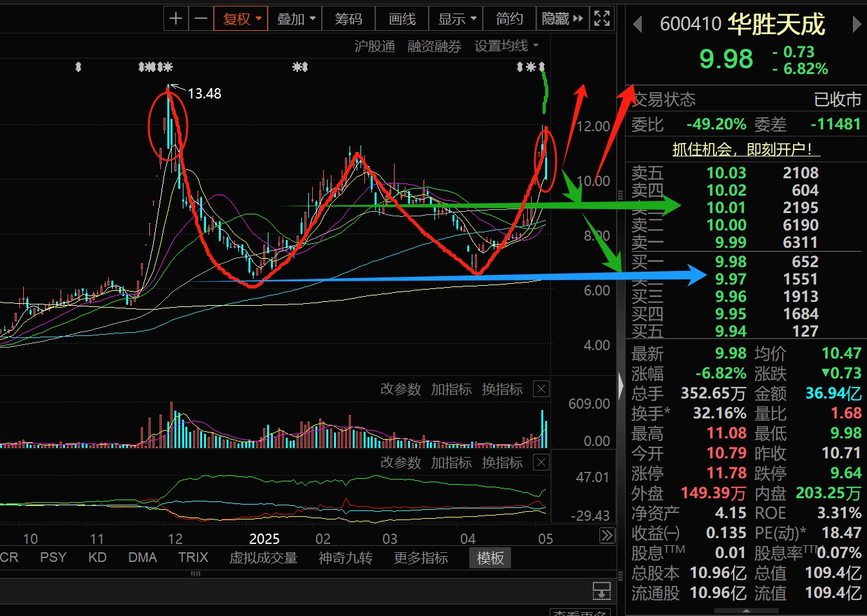Click the 筹码 toolbar button

pos(348,19)
